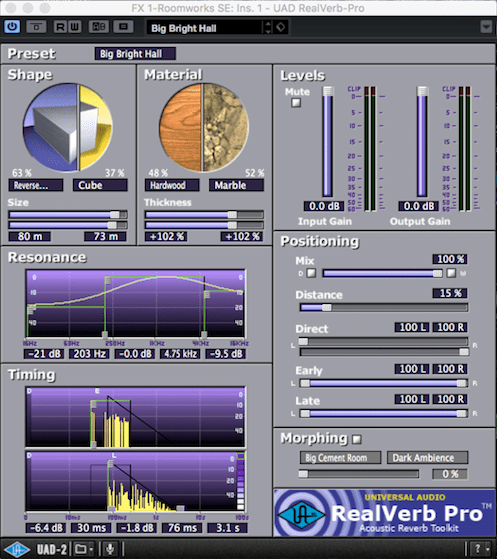
Task: Click the upper Size slider
Action: [68, 215]
